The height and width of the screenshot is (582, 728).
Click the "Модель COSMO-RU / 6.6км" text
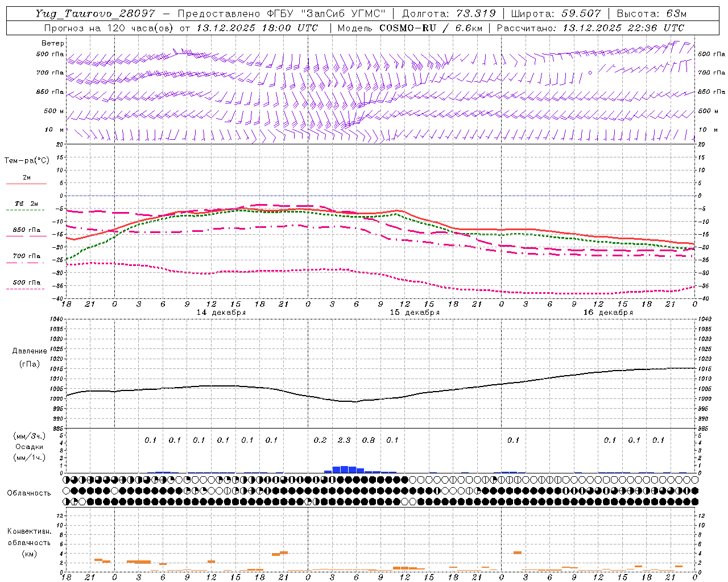pyautogui.click(x=409, y=28)
